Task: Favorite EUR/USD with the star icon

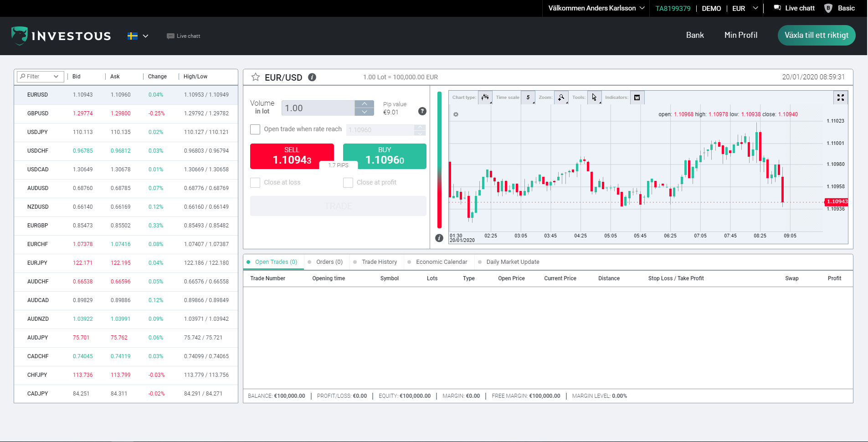Action: point(256,77)
